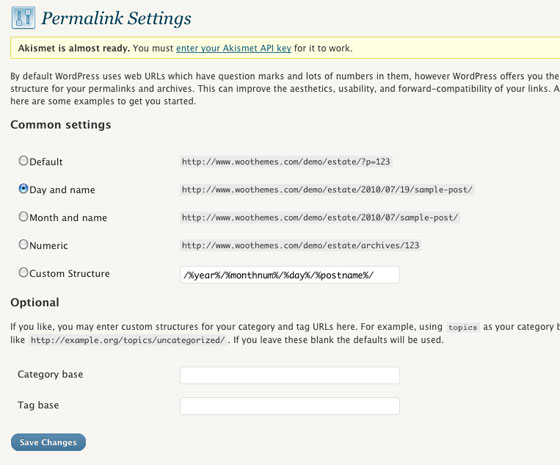560x465 pixels.
Task: Click the Tag base label
Action: pos(38,405)
